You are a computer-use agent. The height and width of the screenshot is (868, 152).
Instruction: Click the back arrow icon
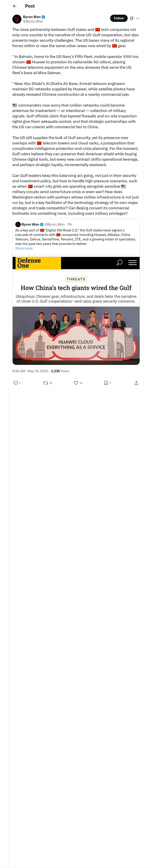[15, 6]
